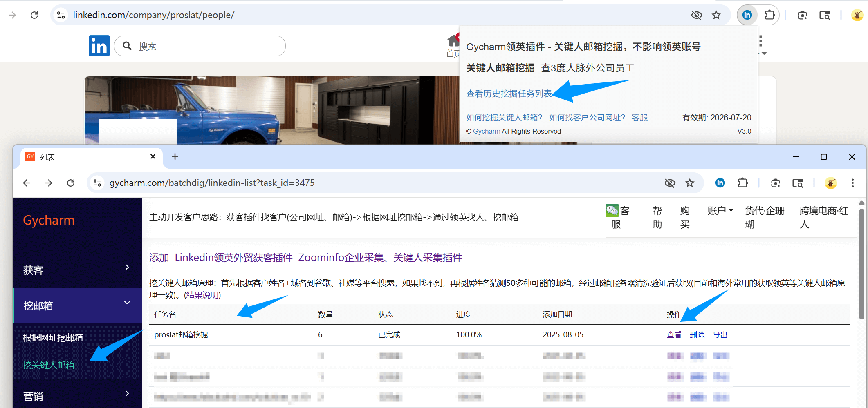This screenshot has width=868, height=408.
Task: Open 查看历史挖掘任务列表 link in the popup
Action: pyautogui.click(x=509, y=94)
